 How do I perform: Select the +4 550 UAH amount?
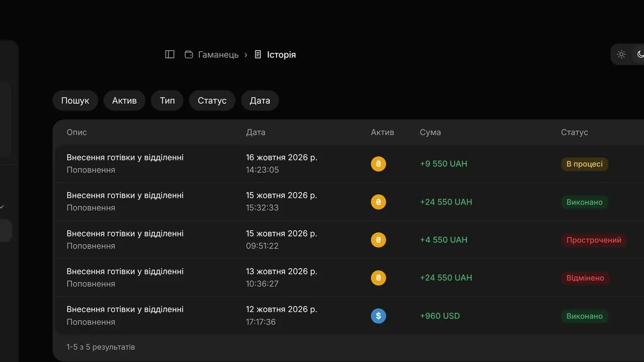tap(444, 240)
